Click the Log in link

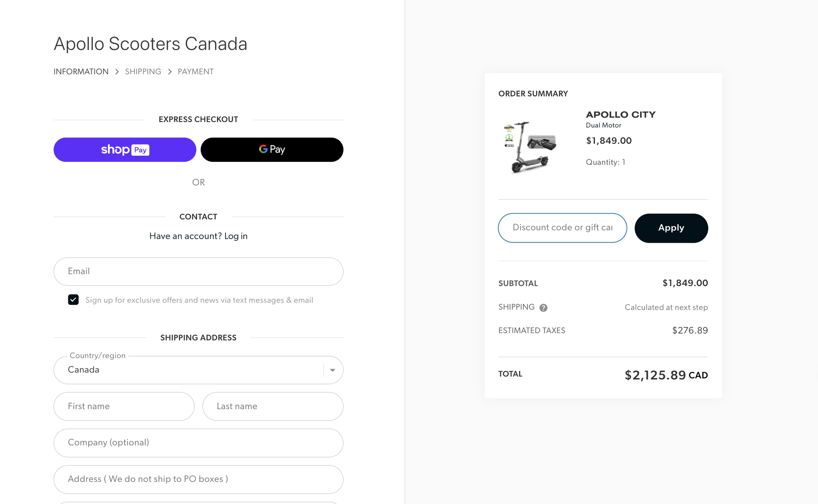pos(236,236)
